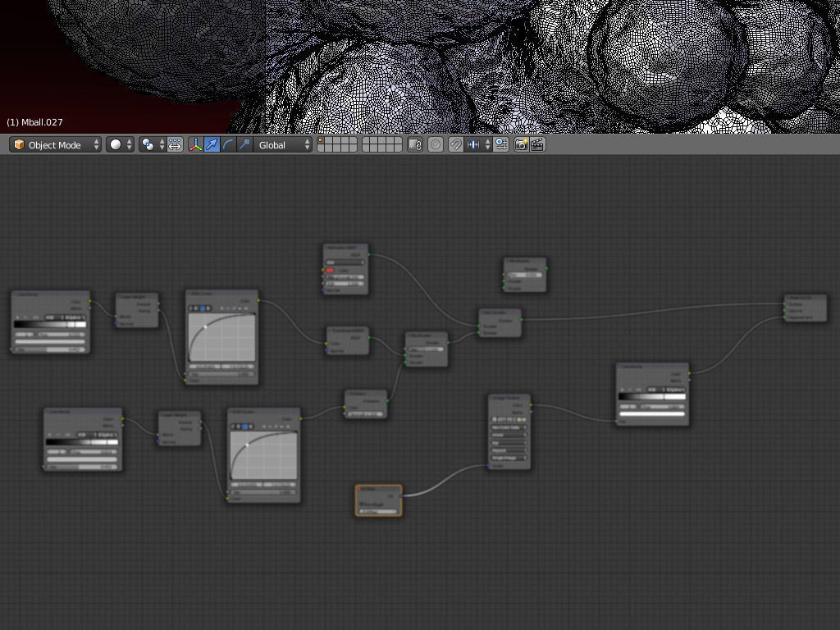This screenshot has width=840, height=630.
Task: Click the (1) Mball.027 object label
Action: point(34,122)
